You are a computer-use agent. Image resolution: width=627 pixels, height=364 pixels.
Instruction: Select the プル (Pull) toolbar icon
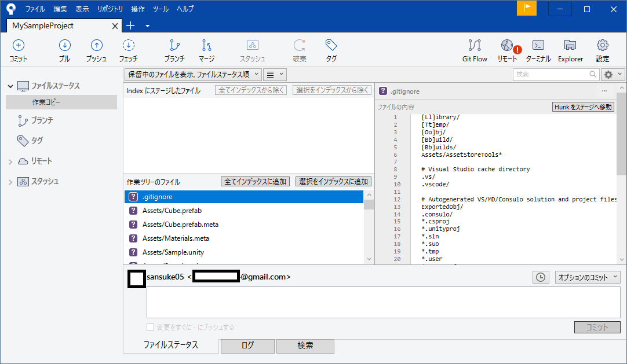(64, 50)
